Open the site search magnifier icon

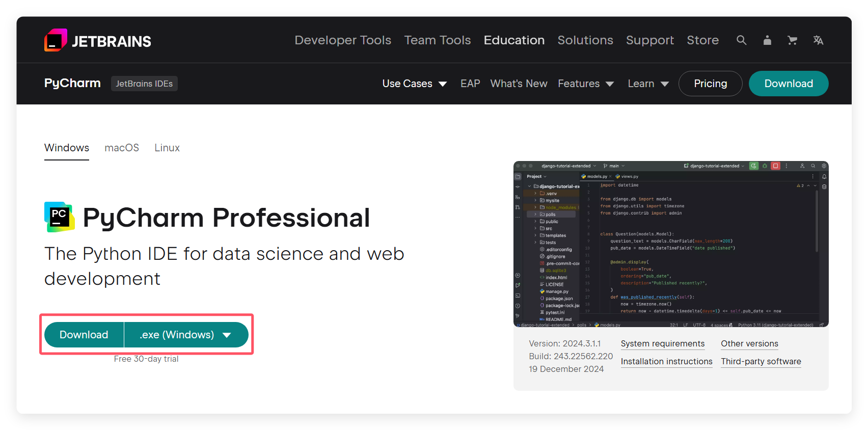point(742,40)
